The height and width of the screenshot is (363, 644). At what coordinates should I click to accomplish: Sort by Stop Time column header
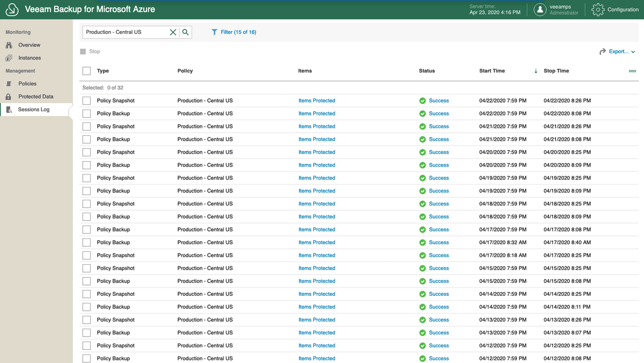tap(556, 71)
